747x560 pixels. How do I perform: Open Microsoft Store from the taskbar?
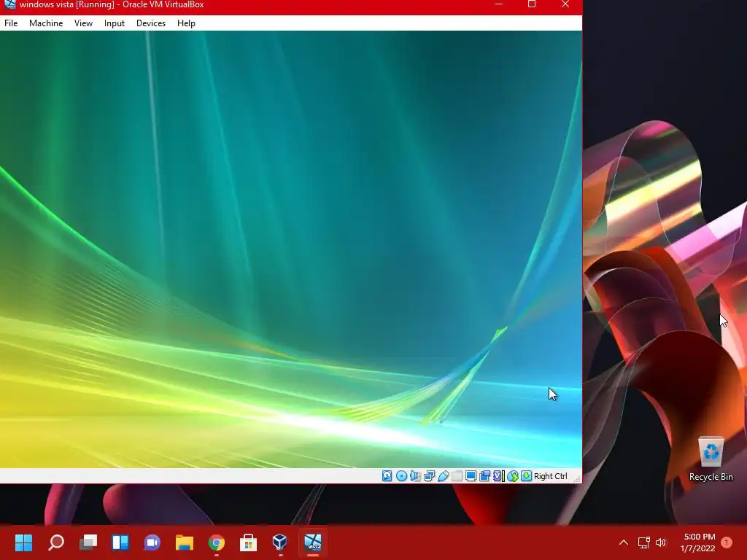click(248, 542)
